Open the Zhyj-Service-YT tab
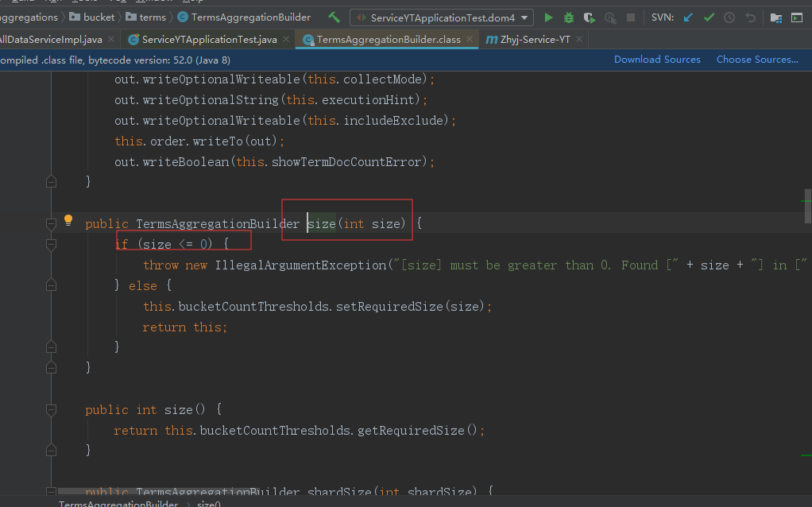Image resolution: width=812 pixels, height=507 pixels. click(x=535, y=40)
